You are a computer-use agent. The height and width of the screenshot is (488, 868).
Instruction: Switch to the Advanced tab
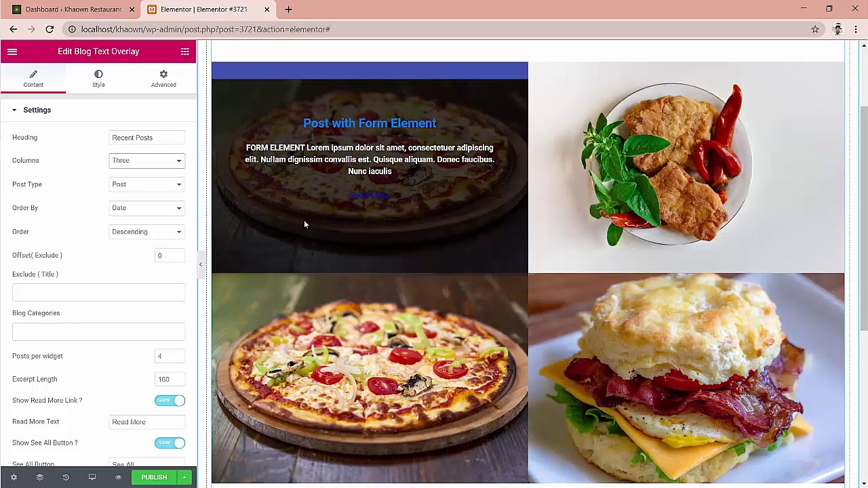click(x=163, y=79)
